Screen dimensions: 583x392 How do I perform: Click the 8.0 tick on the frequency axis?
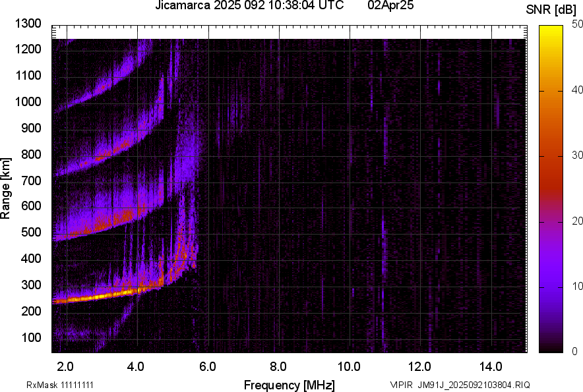tap(278, 366)
